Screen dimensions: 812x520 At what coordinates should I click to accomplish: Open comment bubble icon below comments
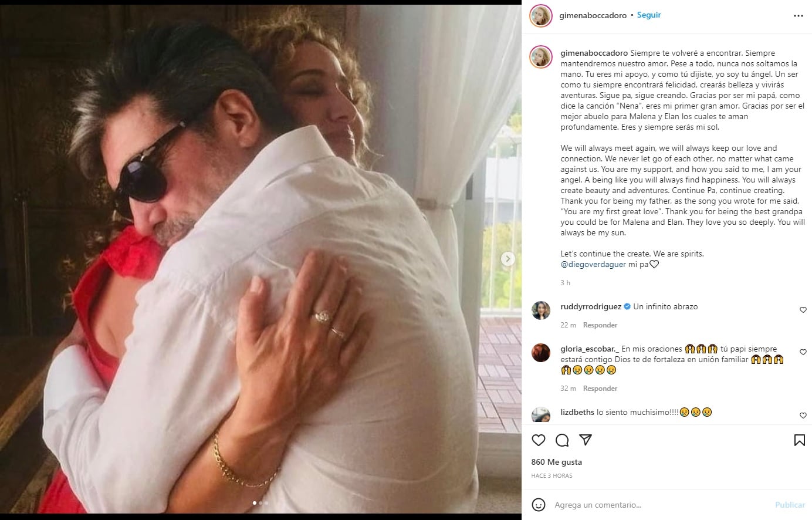[x=562, y=440]
